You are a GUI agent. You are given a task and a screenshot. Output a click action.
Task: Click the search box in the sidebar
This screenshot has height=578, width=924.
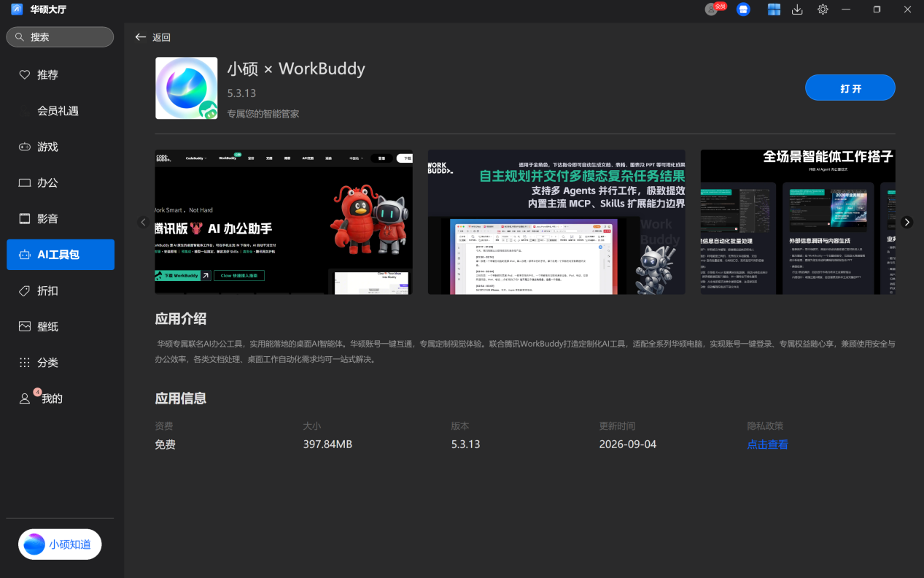[60, 37]
